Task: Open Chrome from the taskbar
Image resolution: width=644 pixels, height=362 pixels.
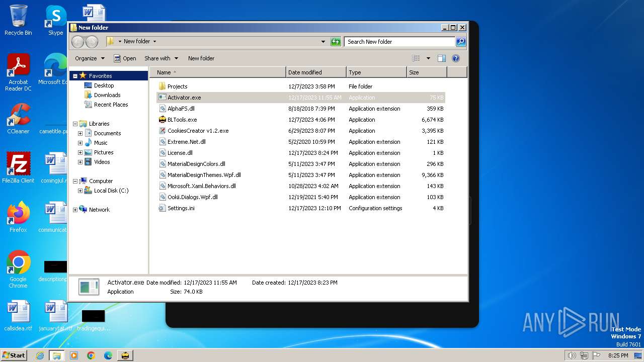Action: [91, 355]
